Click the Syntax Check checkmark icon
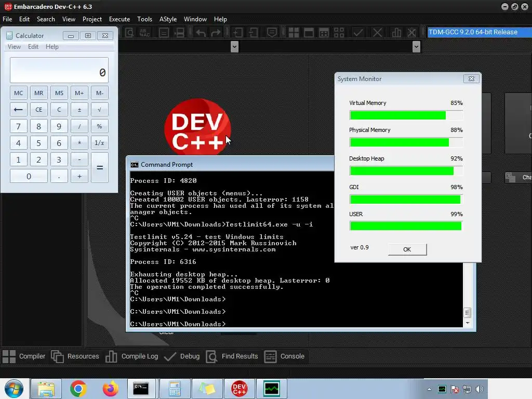This screenshot has width=532, height=399. pyautogui.click(x=358, y=33)
